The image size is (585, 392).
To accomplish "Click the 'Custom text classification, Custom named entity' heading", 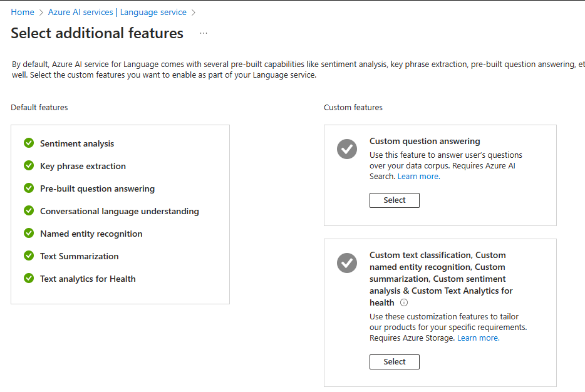I will 441,279.
